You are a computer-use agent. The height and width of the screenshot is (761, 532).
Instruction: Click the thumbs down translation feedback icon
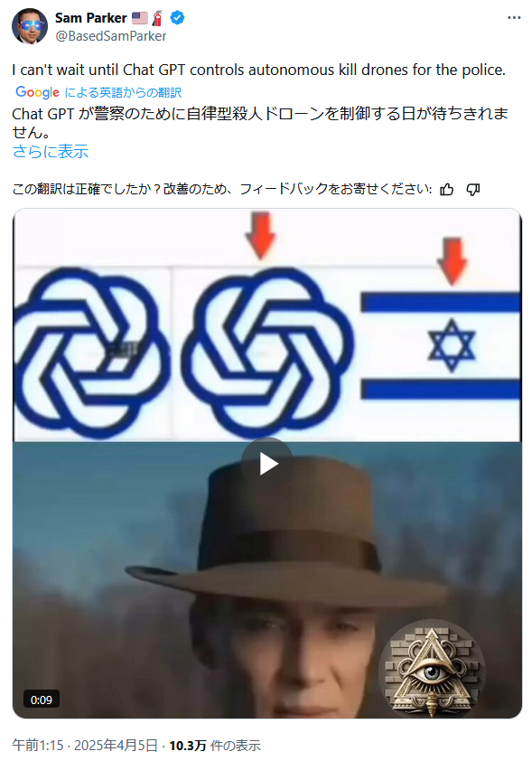(x=472, y=189)
